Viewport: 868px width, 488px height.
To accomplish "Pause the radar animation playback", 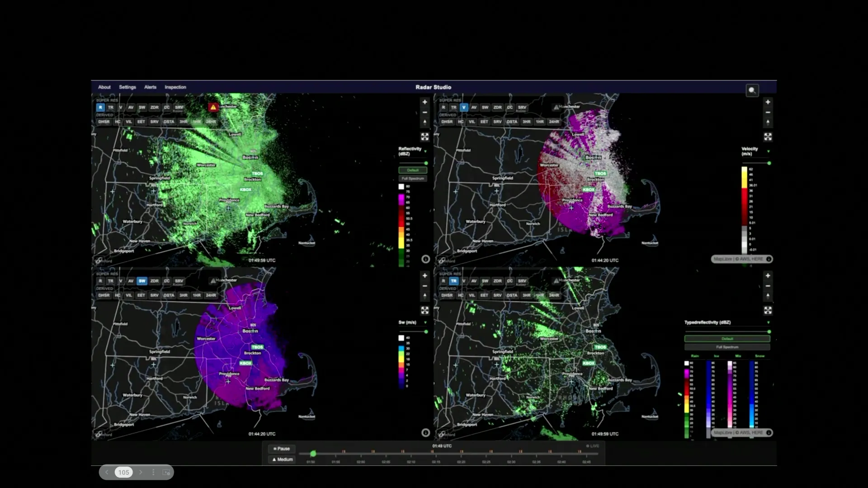I will click(282, 449).
